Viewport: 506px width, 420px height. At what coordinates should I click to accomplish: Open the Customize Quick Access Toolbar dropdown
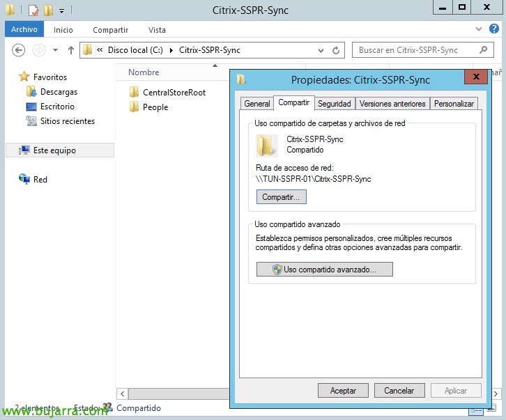click(61, 11)
